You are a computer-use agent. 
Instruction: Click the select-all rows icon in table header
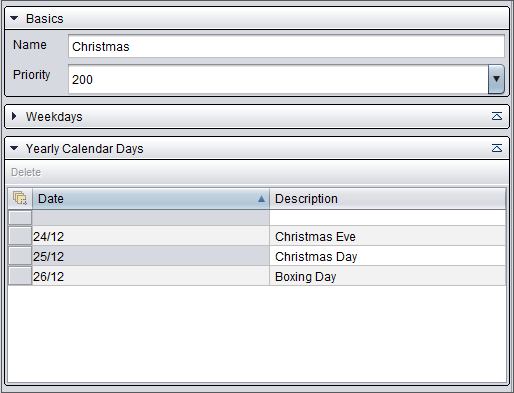[20, 198]
